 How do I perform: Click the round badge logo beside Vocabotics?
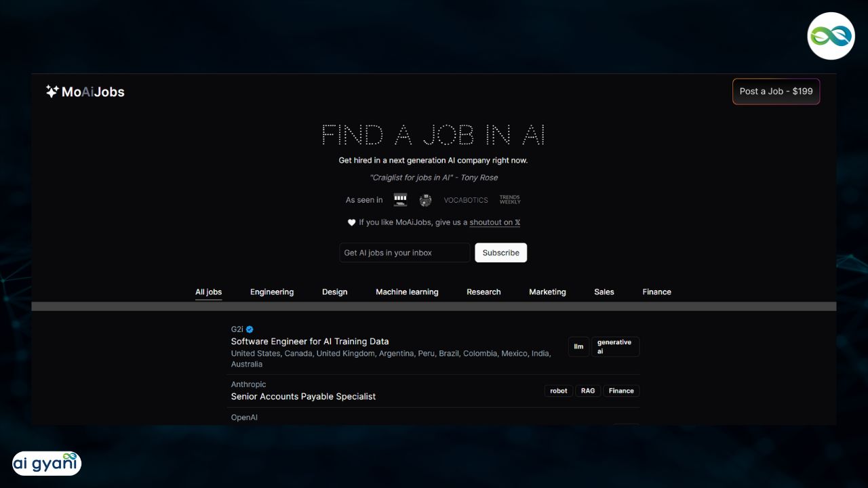[x=425, y=200]
